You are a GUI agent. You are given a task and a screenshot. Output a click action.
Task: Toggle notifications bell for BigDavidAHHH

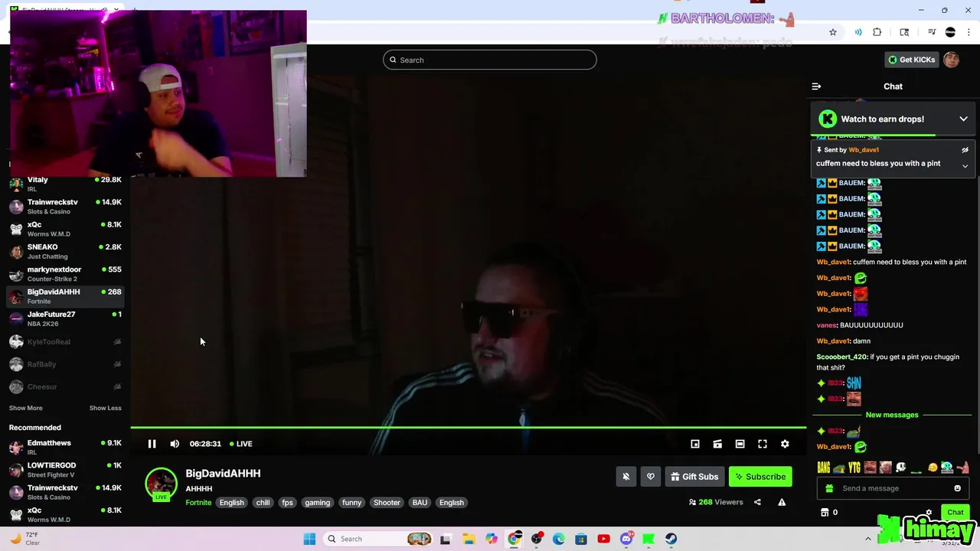pyautogui.click(x=626, y=477)
